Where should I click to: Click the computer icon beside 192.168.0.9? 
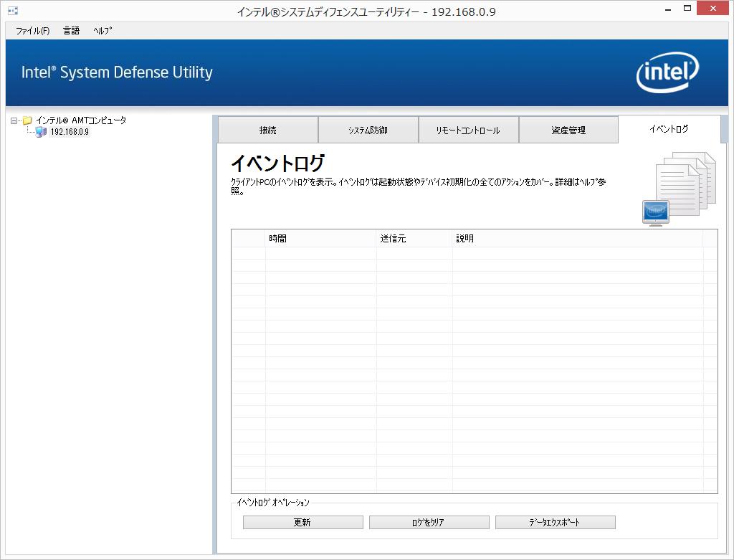pyautogui.click(x=41, y=131)
